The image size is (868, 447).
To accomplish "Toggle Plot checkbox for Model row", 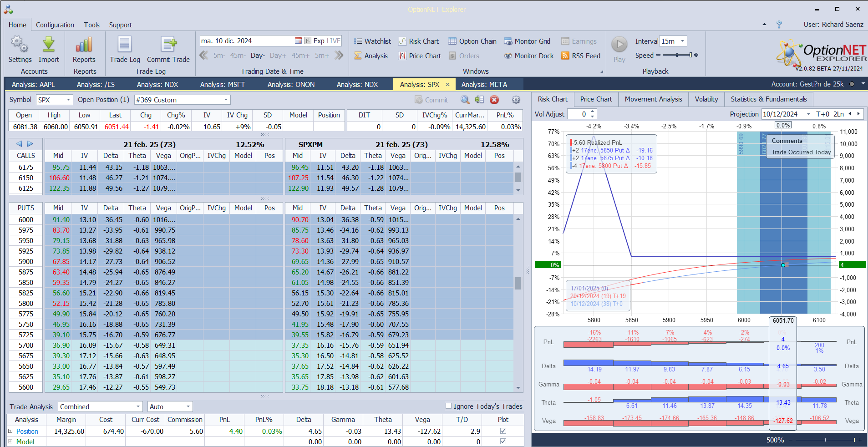I will click(503, 441).
